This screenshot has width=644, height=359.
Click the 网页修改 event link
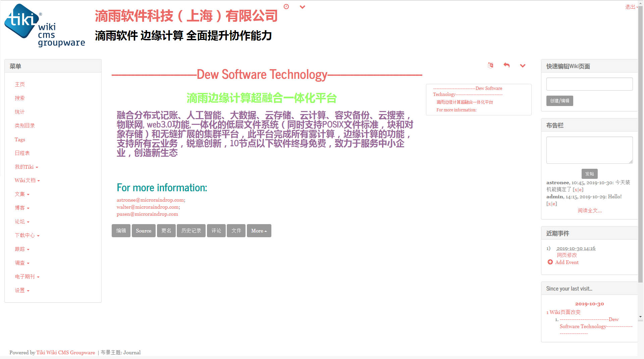pyautogui.click(x=567, y=255)
